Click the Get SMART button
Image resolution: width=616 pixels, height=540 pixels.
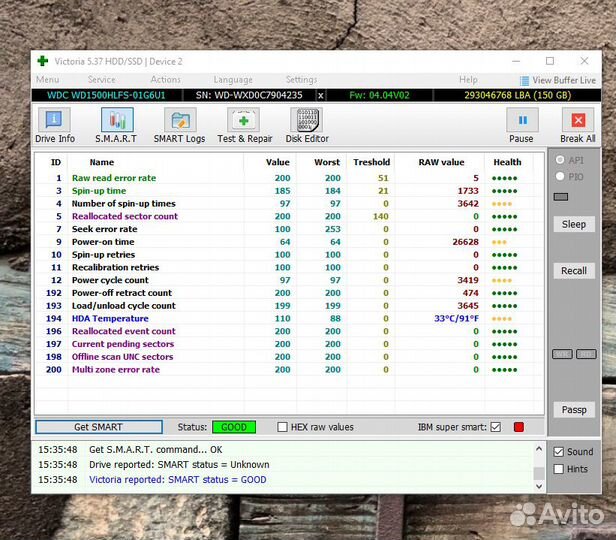[99, 427]
